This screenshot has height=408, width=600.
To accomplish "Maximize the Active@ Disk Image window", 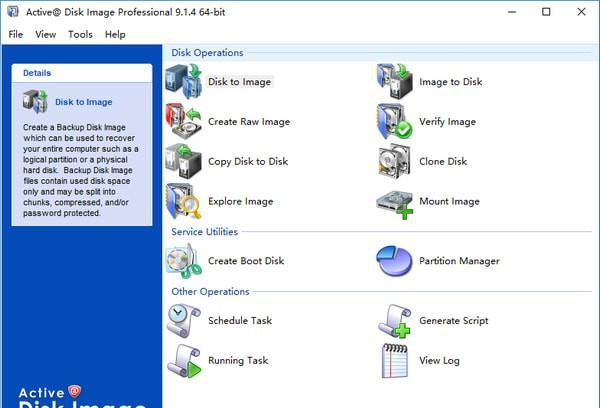I will point(546,12).
